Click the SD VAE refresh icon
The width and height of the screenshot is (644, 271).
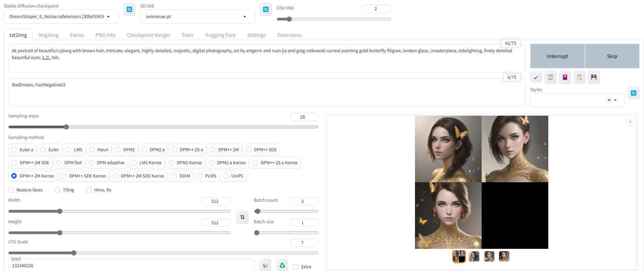click(266, 10)
